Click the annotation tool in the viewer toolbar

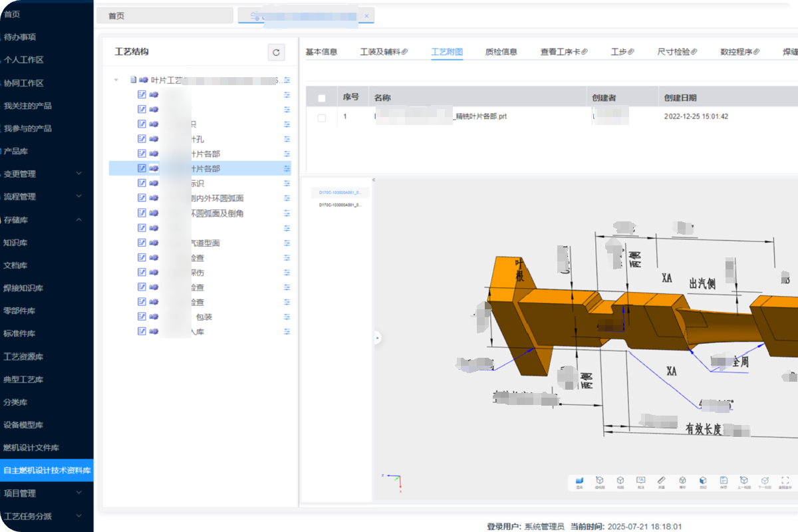(640, 481)
